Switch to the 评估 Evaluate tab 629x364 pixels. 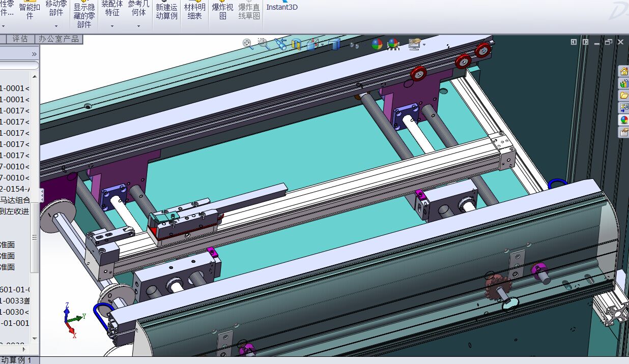20,39
